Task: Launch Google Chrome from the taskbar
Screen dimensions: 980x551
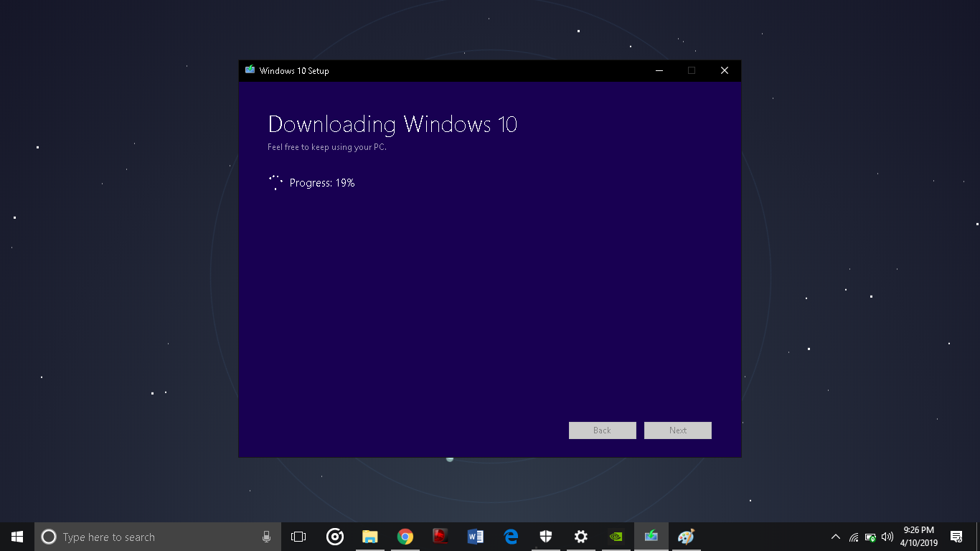Action: pos(405,537)
